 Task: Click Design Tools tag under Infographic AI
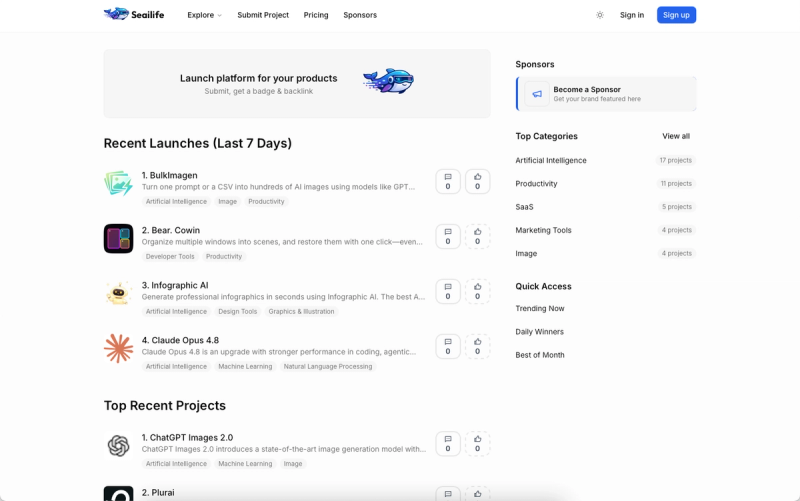pos(238,312)
